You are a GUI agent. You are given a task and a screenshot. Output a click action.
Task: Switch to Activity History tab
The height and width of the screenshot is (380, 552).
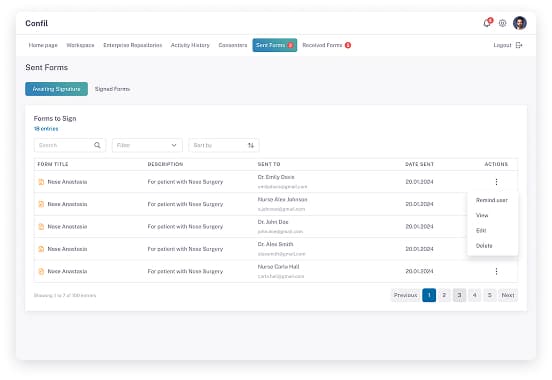pyautogui.click(x=190, y=45)
